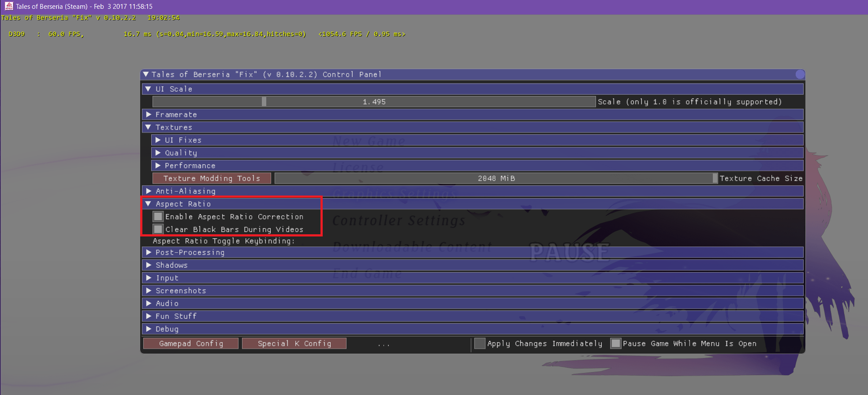Expand the Audio section
868x395 pixels.
pyautogui.click(x=473, y=303)
